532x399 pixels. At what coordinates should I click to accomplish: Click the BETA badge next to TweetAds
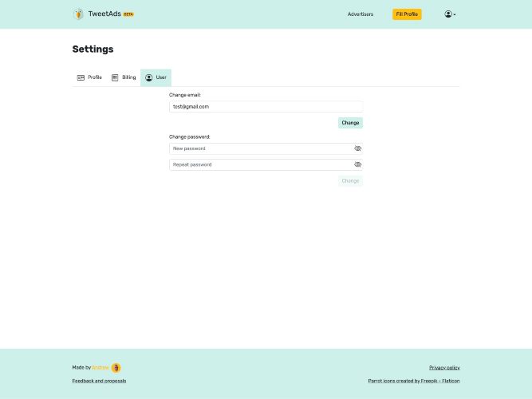pyautogui.click(x=128, y=14)
